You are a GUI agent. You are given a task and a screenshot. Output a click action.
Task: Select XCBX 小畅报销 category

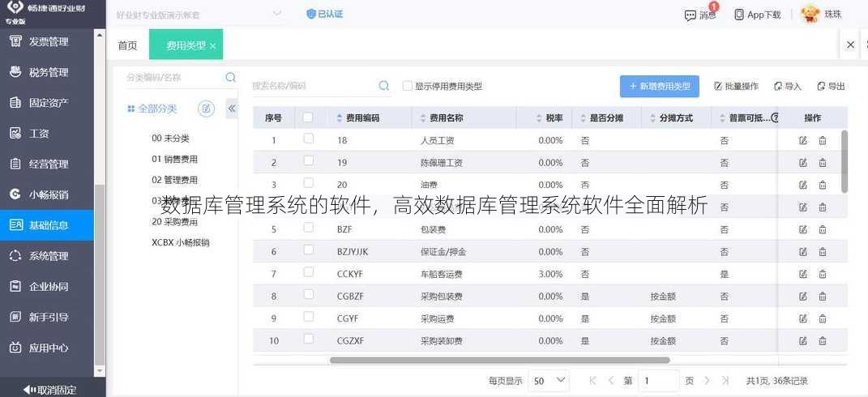181,242
